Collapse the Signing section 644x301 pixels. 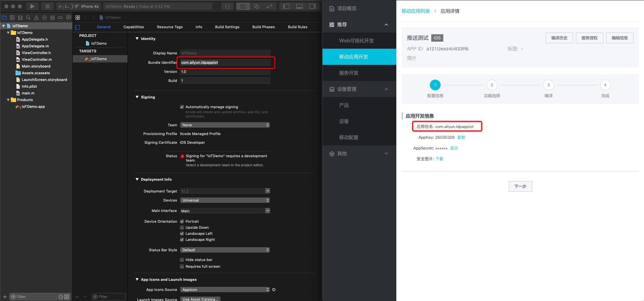pyautogui.click(x=137, y=97)
